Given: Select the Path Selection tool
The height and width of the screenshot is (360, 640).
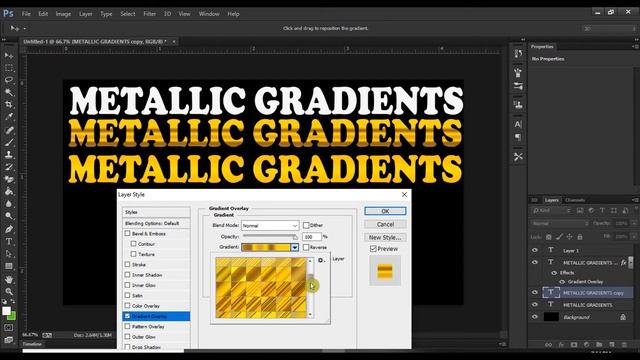Looking at the screenshot, I should (x=9, y=253).
